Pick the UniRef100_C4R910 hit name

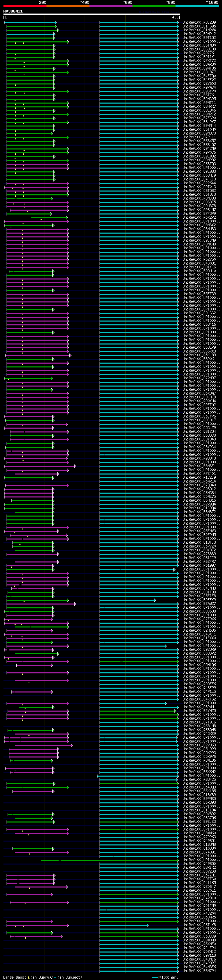[x=199, y=898]
